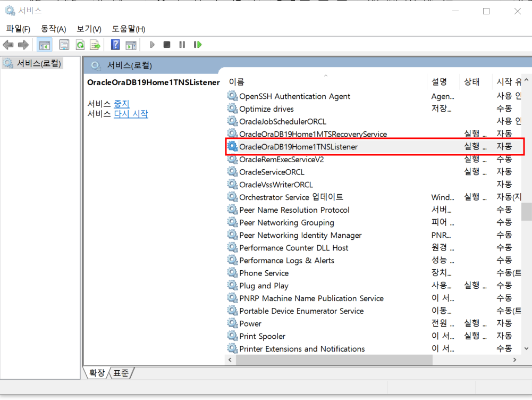Switch to the 확장 tab
The width and height of the screenshot is (532, 400).
(x=97, y=373)
